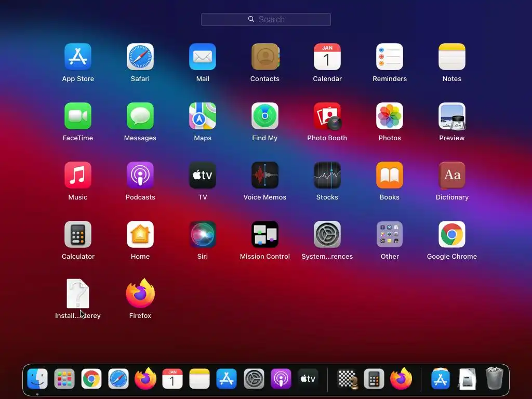Viewport: 532px width, 399px height.
Task: Open the Notes icon in the Dock
Action: point(199,379)
